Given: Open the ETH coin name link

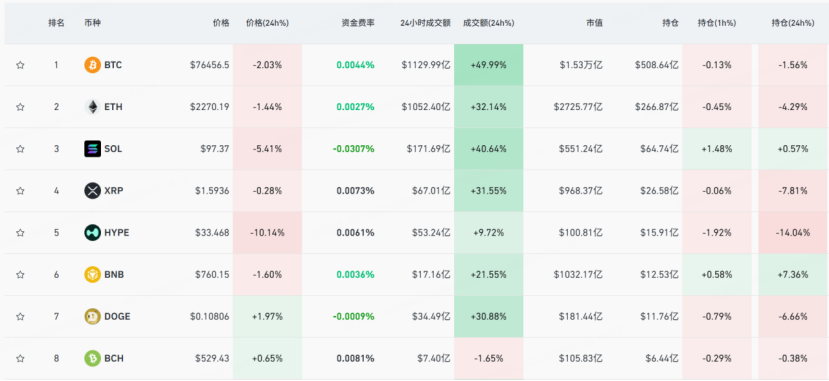Looking at the screenshot, I should tap(113, 107).
